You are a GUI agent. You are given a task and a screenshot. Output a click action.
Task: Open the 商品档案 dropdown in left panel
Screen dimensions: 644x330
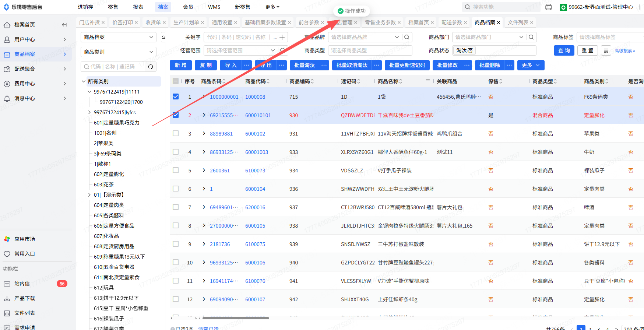coord(118,37)
